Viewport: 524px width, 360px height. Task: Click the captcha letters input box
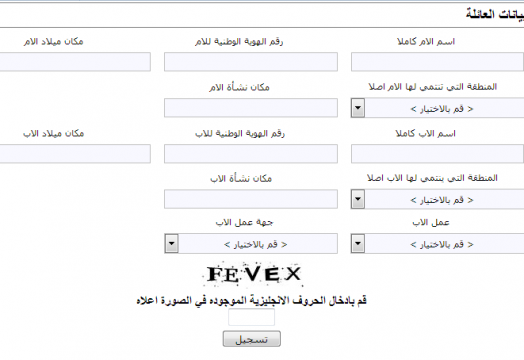251,317
